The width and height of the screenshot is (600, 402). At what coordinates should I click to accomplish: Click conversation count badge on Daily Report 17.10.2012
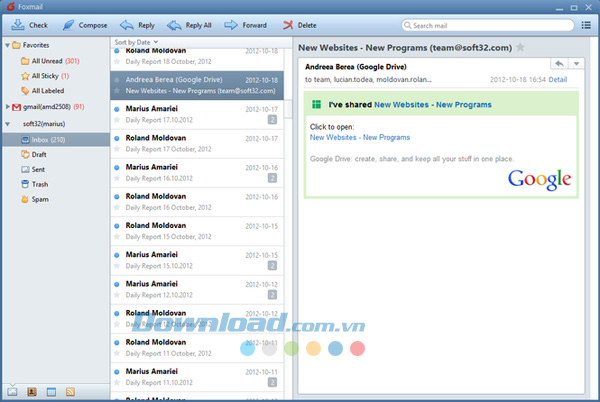pyautogui.click(x=272, y=120)
